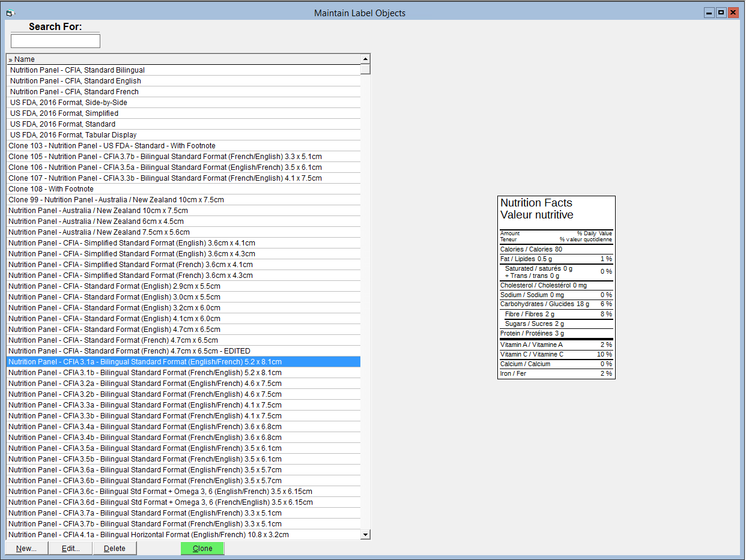This screenshot has height=560, width=746.
Task: Click the Delete button
Action: 115,548
